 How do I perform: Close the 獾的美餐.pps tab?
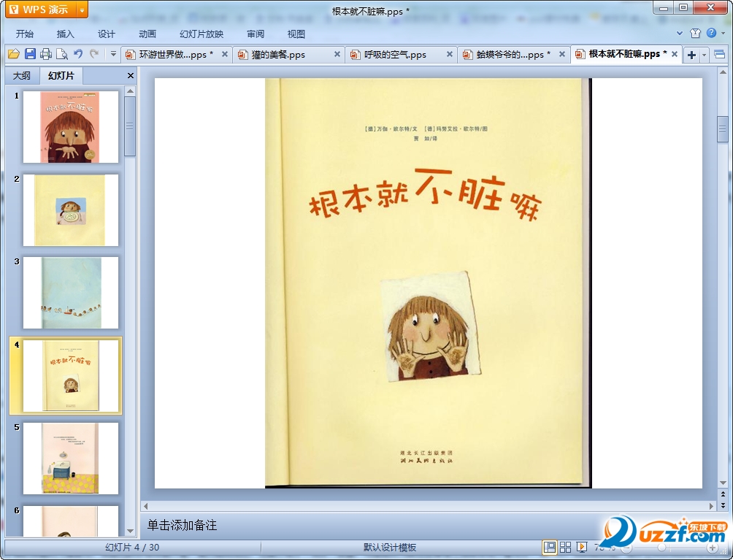tap(337, 54)
